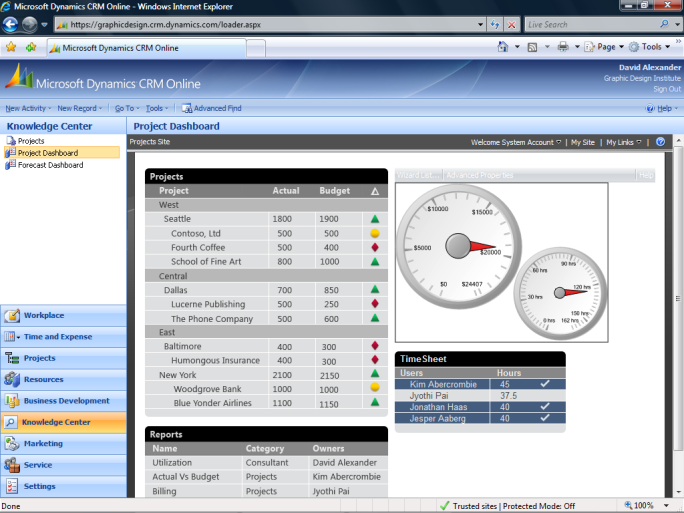Click the Time and Expense icon

click(x=10, y=336)
